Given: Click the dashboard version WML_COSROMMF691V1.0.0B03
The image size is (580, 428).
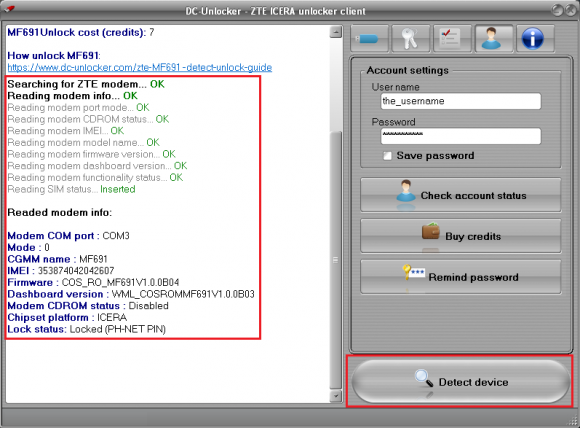Looking at the screenshot, I should (183, 294).
